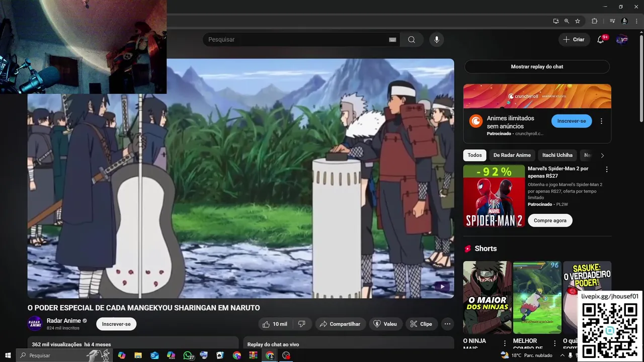
Task: Click the 362 mil visualizações description text
Action: (x=71, y=345)
